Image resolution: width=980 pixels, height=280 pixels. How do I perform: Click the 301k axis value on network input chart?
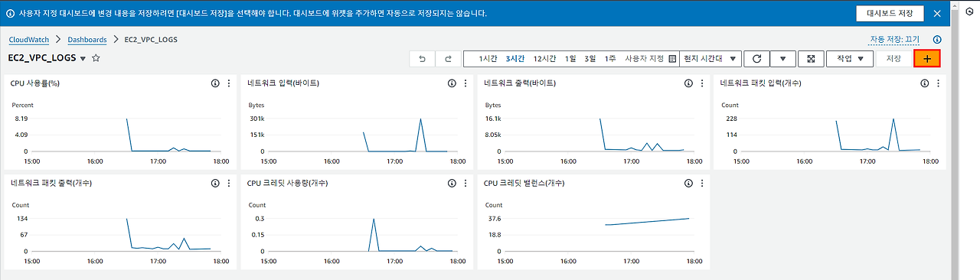pos(256,119)
